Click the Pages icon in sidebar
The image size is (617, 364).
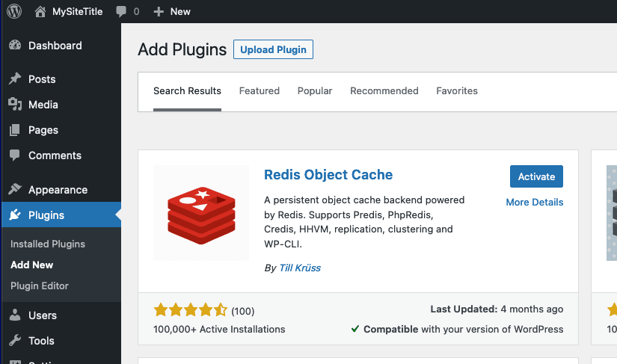(14, 130)
